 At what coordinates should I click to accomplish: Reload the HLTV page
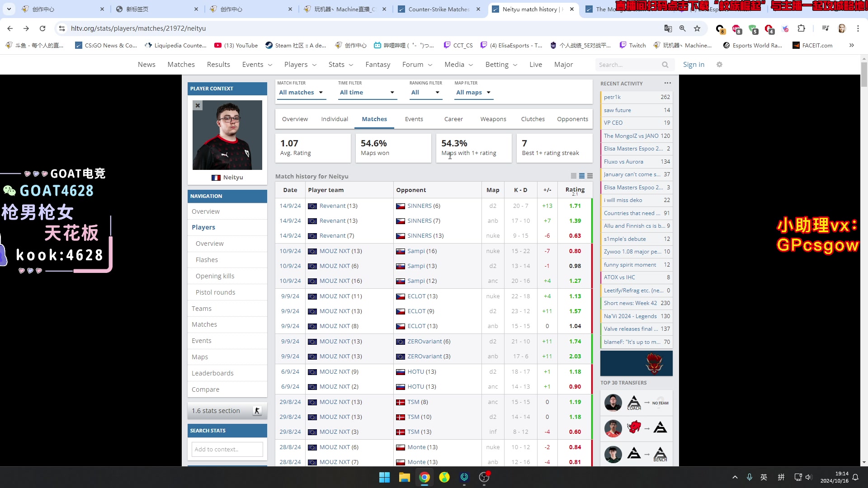click(42, 28)
